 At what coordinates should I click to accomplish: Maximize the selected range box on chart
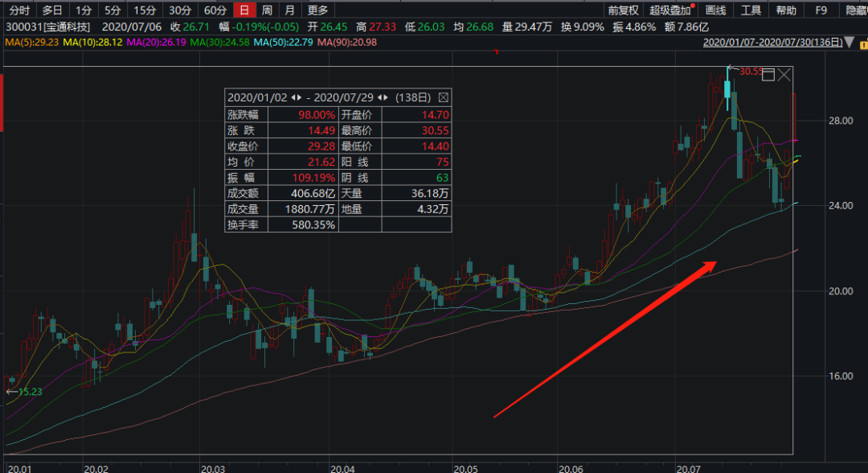pyautogui.click(x=768, y=75)
